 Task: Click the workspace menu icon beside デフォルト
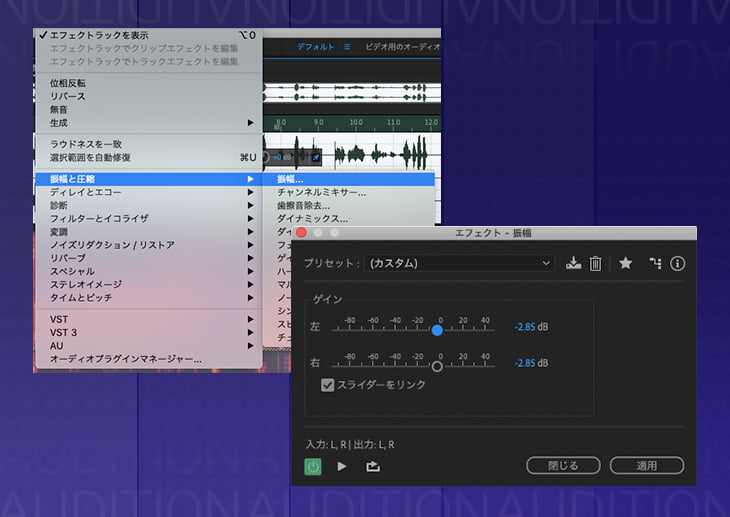click(x=347, y=47)
